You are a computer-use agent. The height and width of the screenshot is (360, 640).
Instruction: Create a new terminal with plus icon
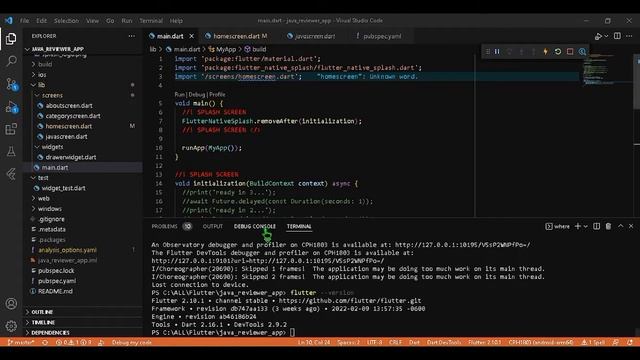coord(578,226)
